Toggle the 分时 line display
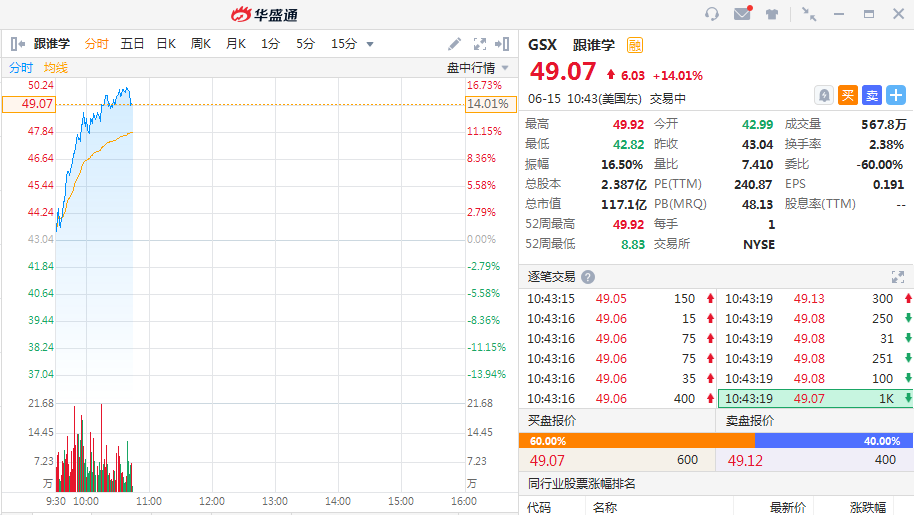The image size is (916, 515). pos(21,68)
